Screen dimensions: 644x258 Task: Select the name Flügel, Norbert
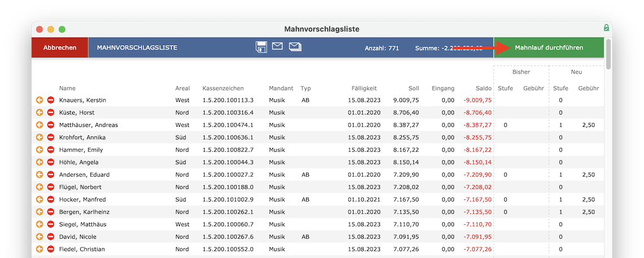(81, 187)
